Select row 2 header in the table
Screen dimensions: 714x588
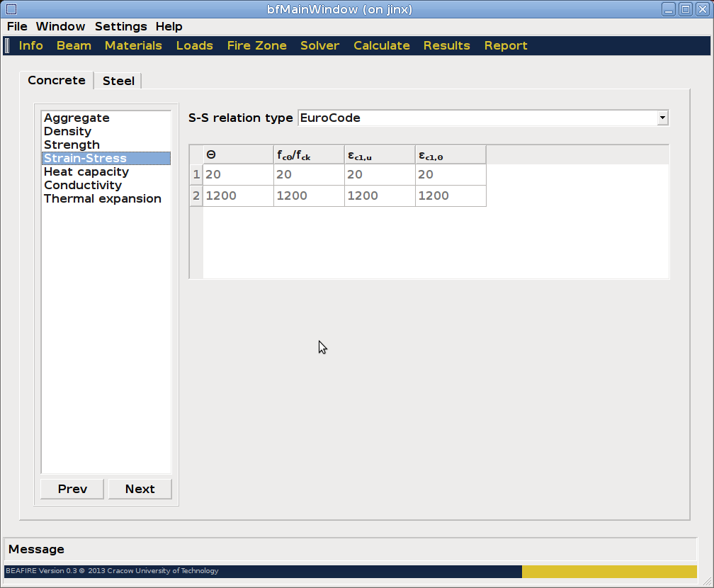[196, 196]
